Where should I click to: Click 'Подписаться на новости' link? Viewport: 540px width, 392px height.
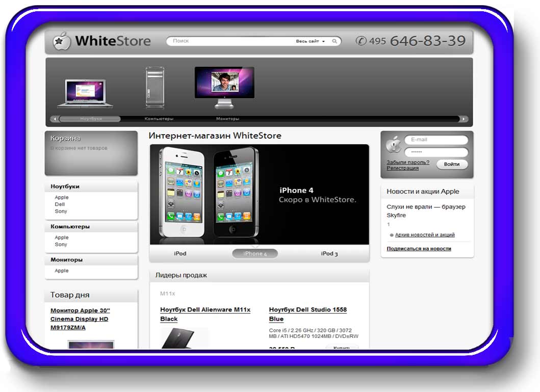pos(419,249)
